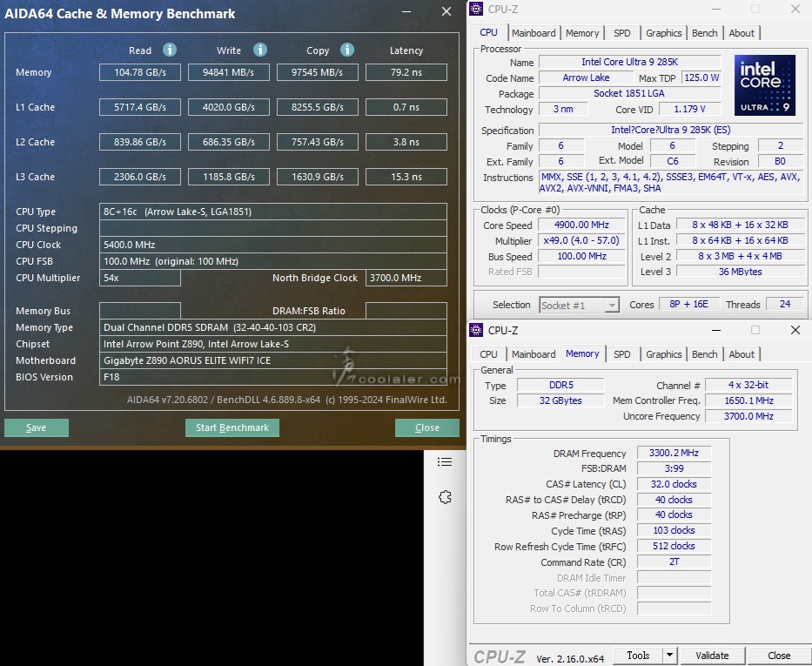Open the SPD tab in lower CPU-Z window

point(621,354)
